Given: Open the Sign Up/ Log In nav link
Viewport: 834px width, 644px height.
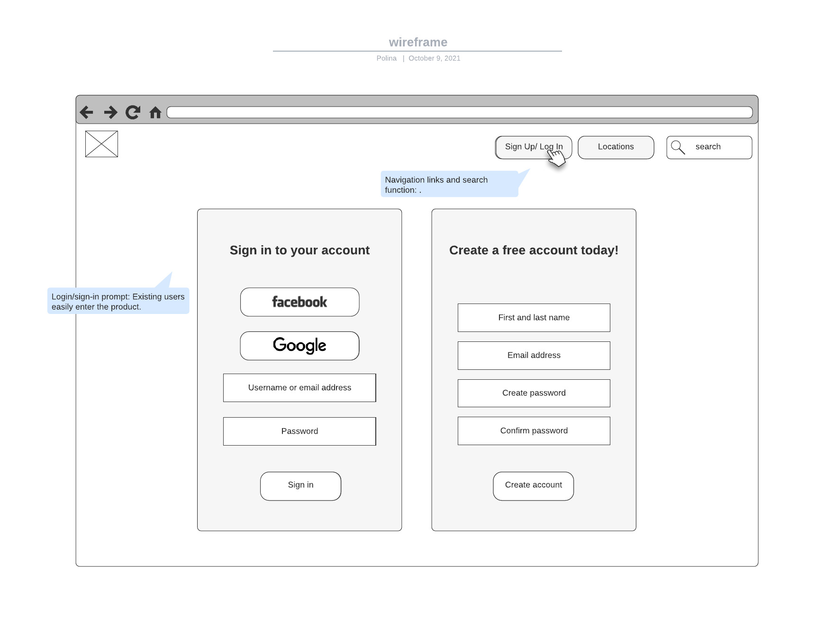Looking at the screenshot, I should (x=526, y=147).
